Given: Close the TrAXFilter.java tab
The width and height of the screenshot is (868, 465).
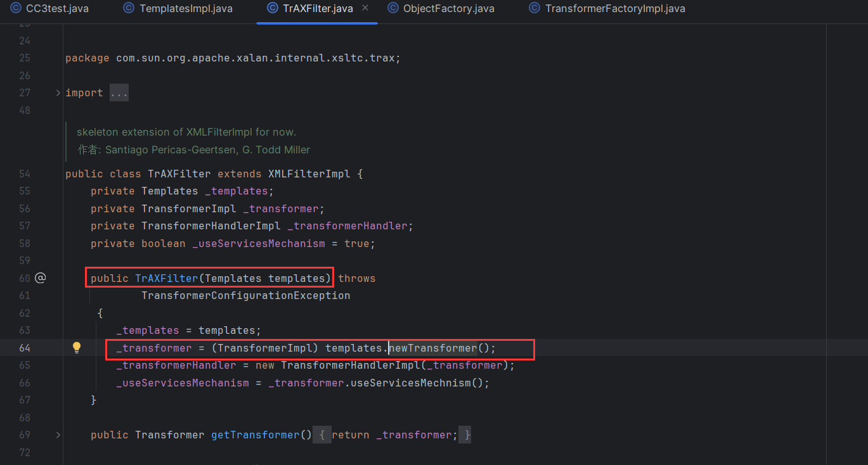Looking at the screenshot, I should (x=365, y=8).
